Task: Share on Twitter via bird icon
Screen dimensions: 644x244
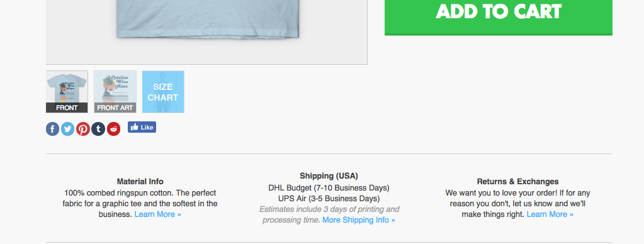Action: tap(68, 129)
